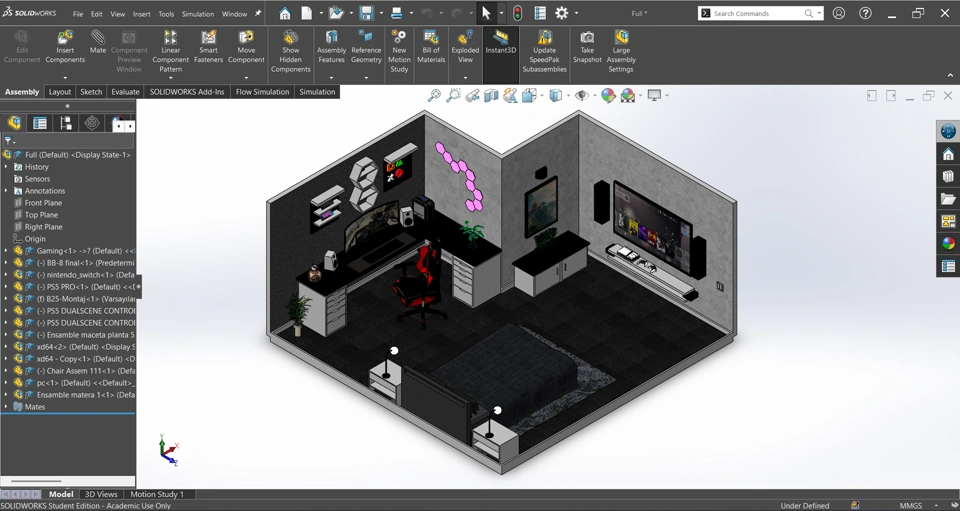Viewport: 960px width, 511px height.
Task: Click MMGS units in status bar
Action: tap(910, 505)
